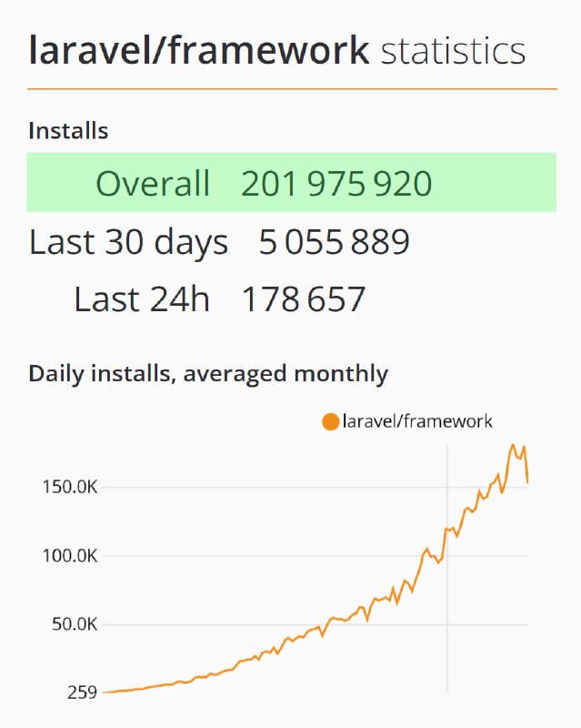Click the 'Last 24h' label

[142, 299]
